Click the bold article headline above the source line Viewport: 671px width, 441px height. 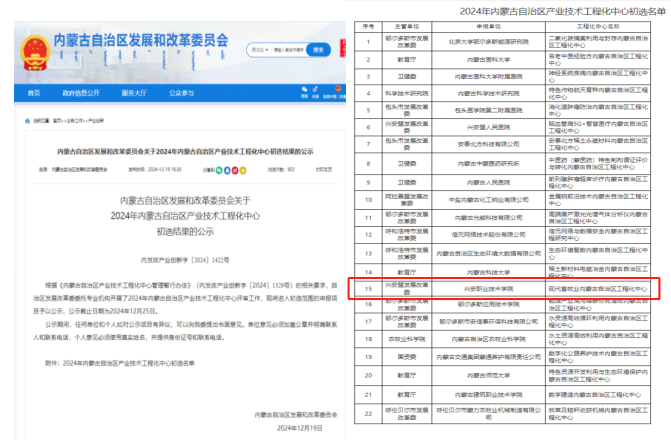185,151
